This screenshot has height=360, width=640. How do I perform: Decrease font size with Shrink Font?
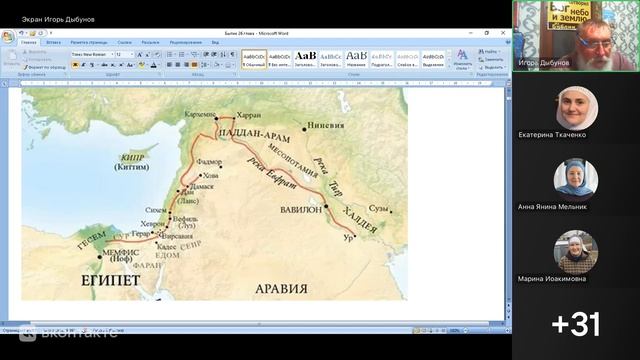(x=147, y=54)
